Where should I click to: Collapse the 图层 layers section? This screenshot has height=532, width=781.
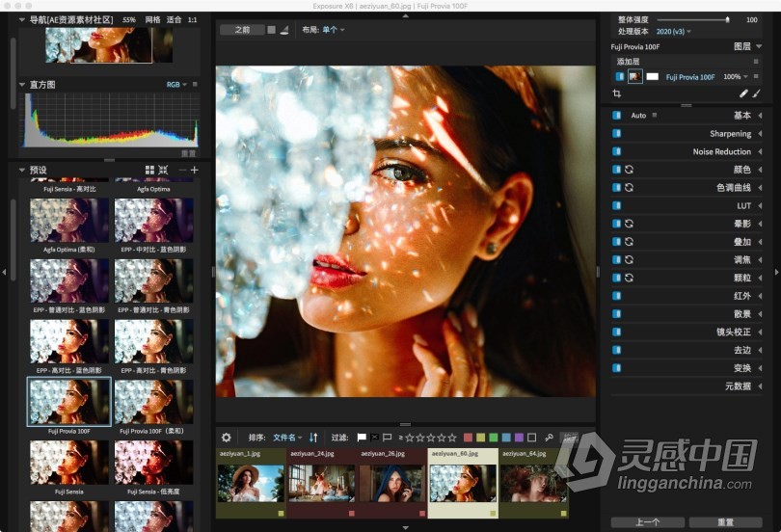pos(759,46)
